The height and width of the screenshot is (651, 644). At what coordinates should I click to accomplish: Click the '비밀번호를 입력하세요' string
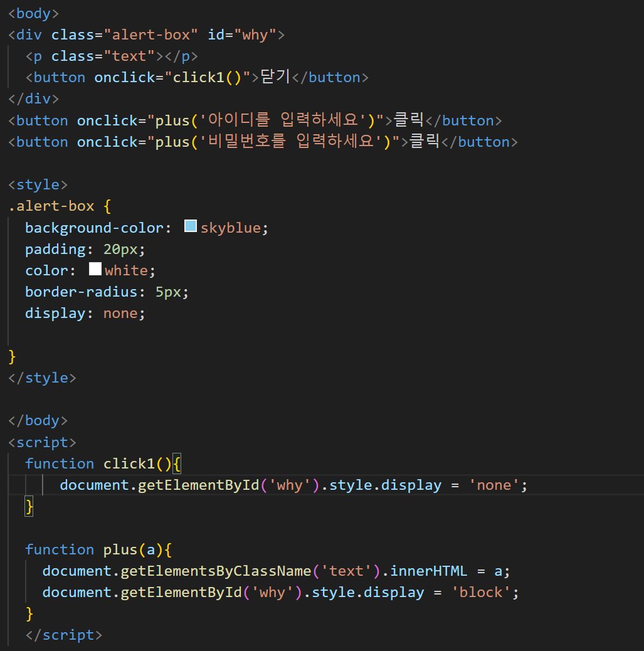[290, 142]
